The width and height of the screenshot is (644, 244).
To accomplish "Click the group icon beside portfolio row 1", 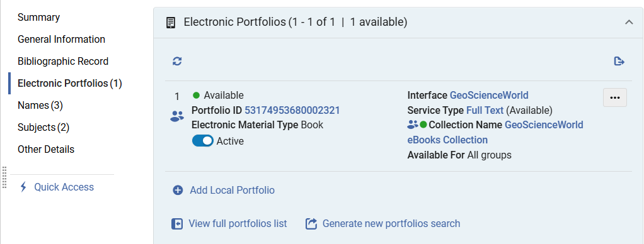I will coord(177,116).
